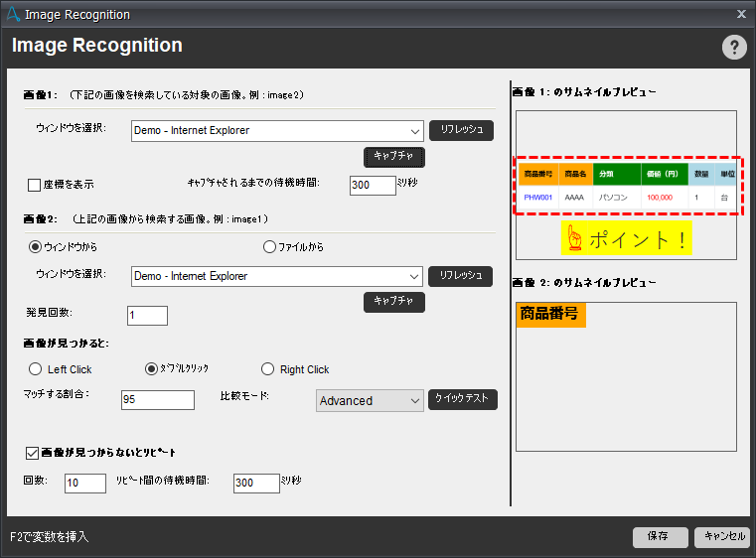The height and width of the screenshot is (558, 756).
Task: Select the ファイルから radio button
Action: [268, 246]
